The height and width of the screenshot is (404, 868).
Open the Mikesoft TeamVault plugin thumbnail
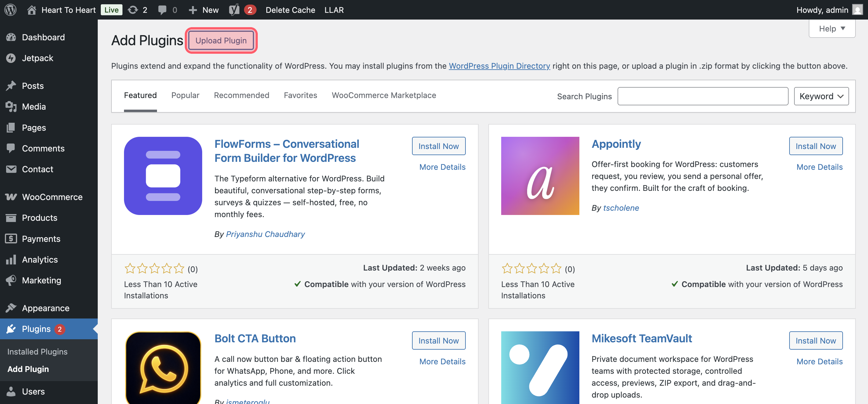(x=540, y=368)
